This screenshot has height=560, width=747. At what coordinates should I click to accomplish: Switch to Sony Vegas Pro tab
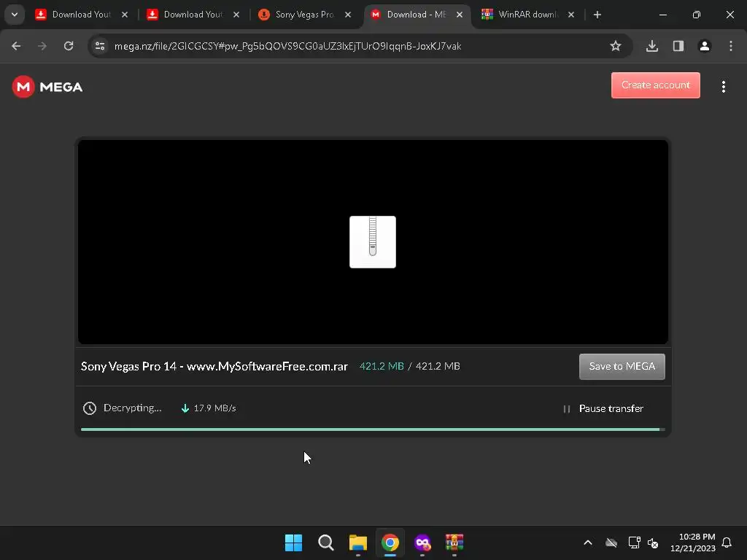click(x=304, y=15)
